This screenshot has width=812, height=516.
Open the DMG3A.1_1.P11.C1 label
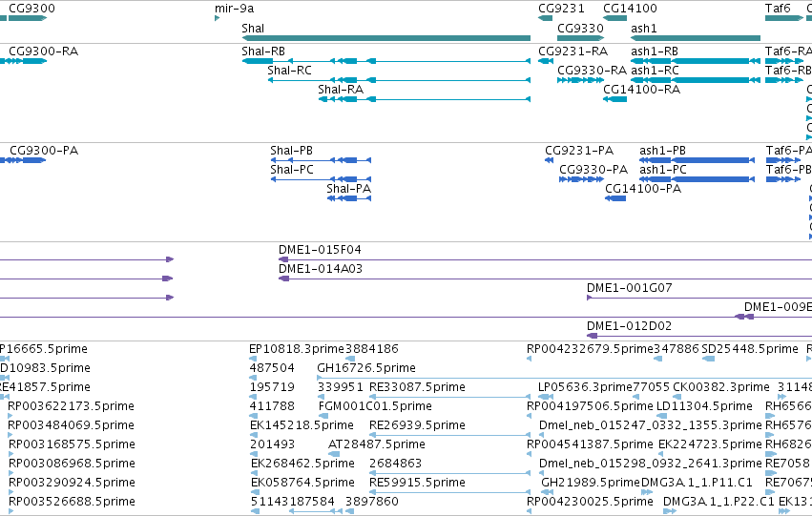(x=697, y=484)
